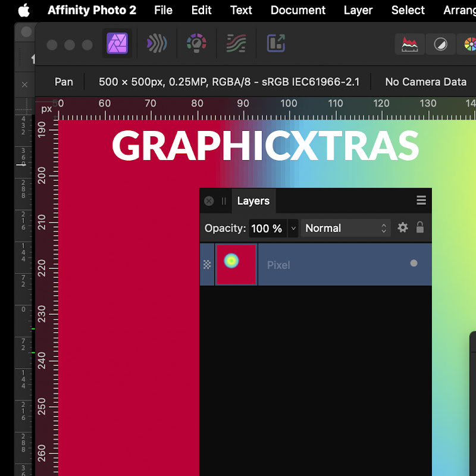Open the Export Persona
The width and height of the screenshot is (476, 476).
point(275,43)
